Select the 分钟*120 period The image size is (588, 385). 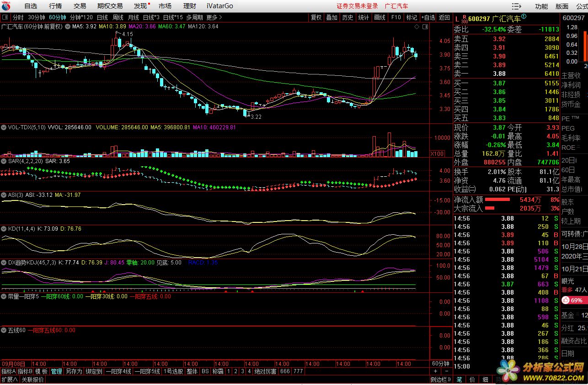pyautogui.click(x=81, y=17)
